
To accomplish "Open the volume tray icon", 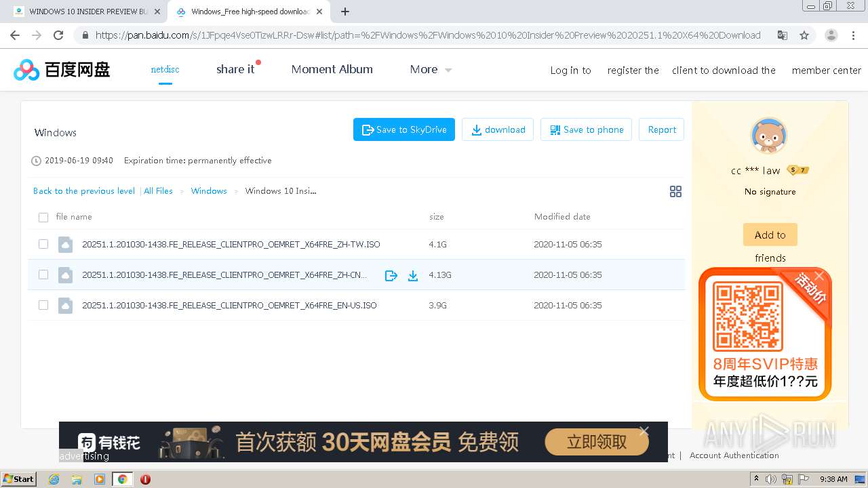I will point(771,479).
